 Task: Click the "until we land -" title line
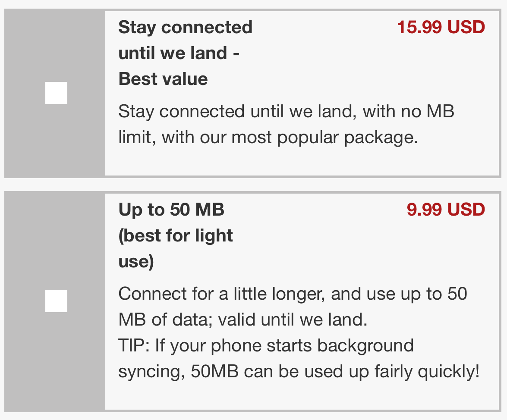tap(179, 53)
